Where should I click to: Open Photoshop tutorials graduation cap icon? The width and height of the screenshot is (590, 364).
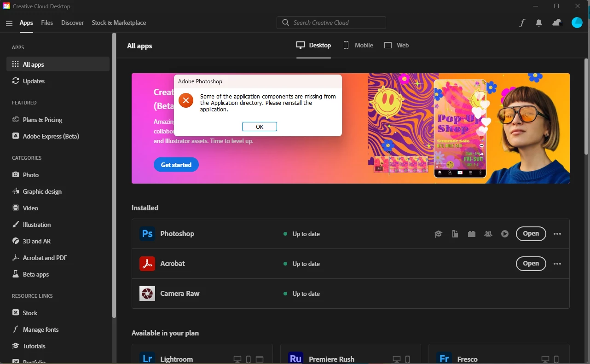[x=439, y=234]
